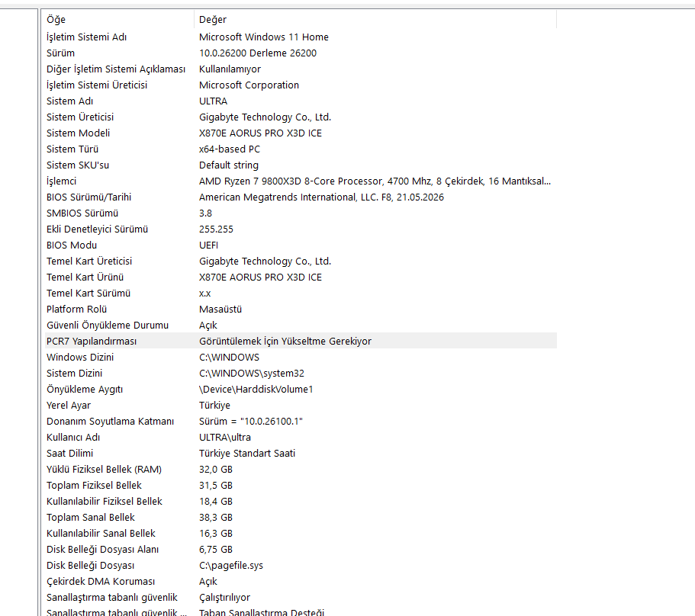Screen dimensions: 695x616
Task: Select the Sistem SKU'su row
Action: tap(301, 165)
